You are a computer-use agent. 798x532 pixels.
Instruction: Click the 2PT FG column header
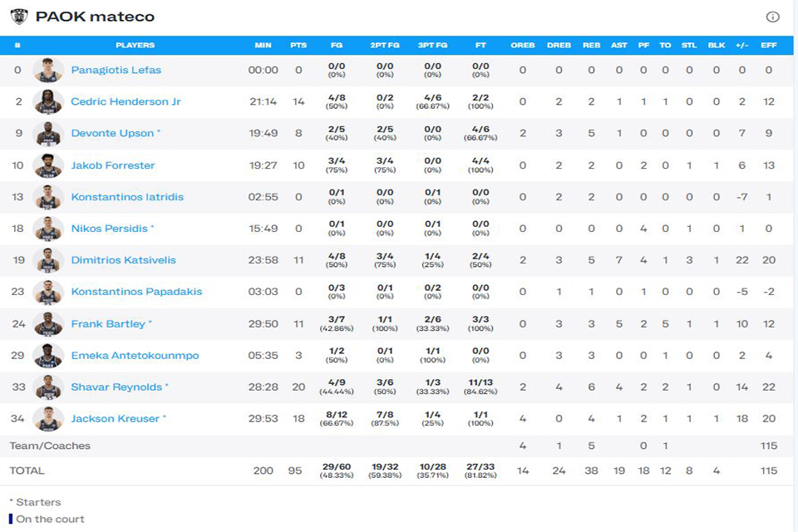385,46
